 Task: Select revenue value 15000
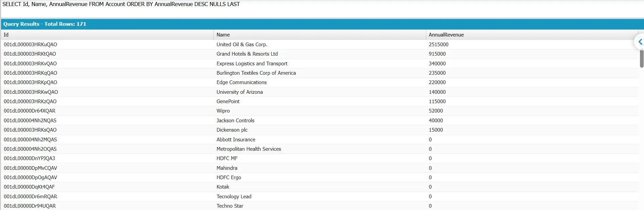click(436, 130)
